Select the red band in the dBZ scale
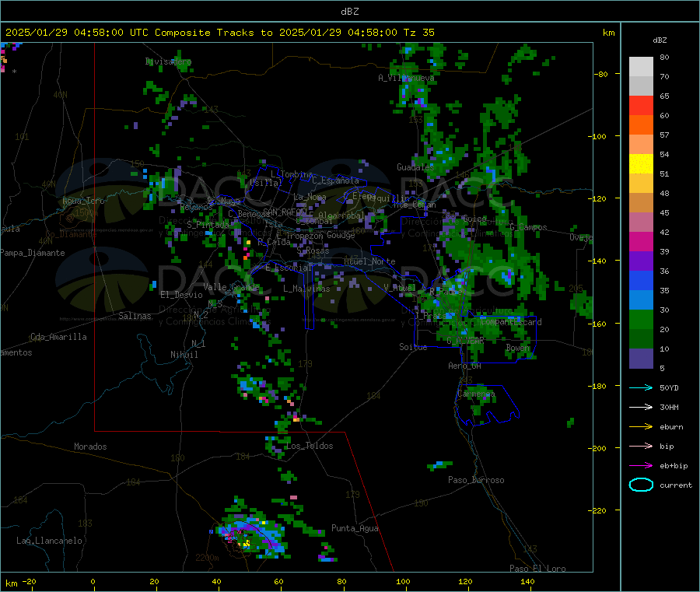The image size is (700, 592). point(641,106)
